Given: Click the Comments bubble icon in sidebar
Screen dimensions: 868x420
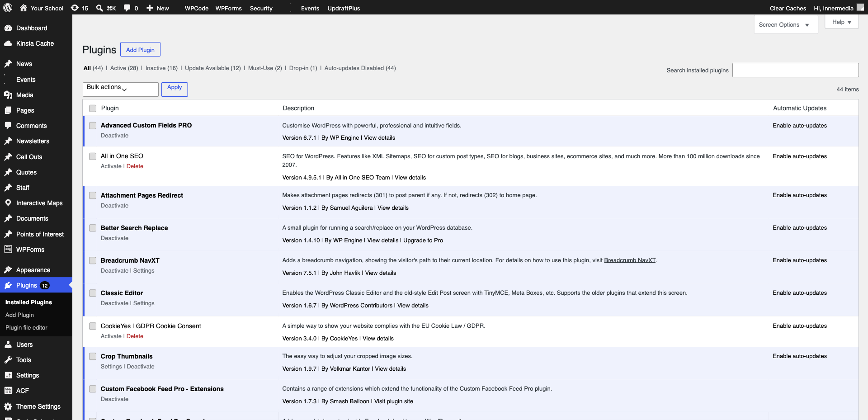Looking at the screenshot, I should (x=8, y=126).
